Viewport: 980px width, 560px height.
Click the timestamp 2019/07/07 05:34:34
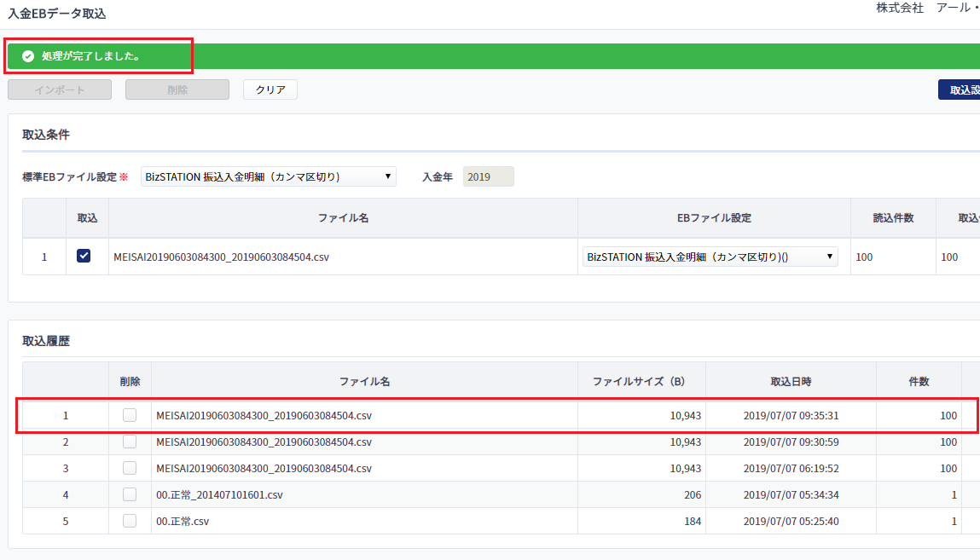click(791, 495)
